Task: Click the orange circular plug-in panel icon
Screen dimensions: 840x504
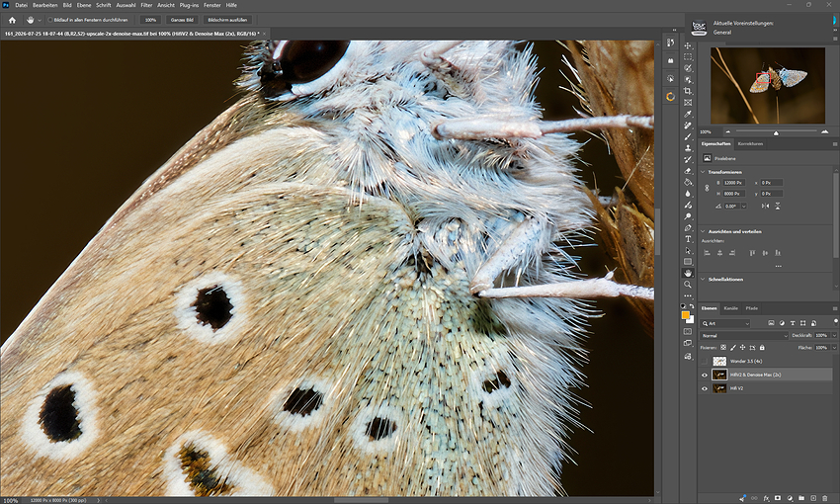Action: [670, 97]
